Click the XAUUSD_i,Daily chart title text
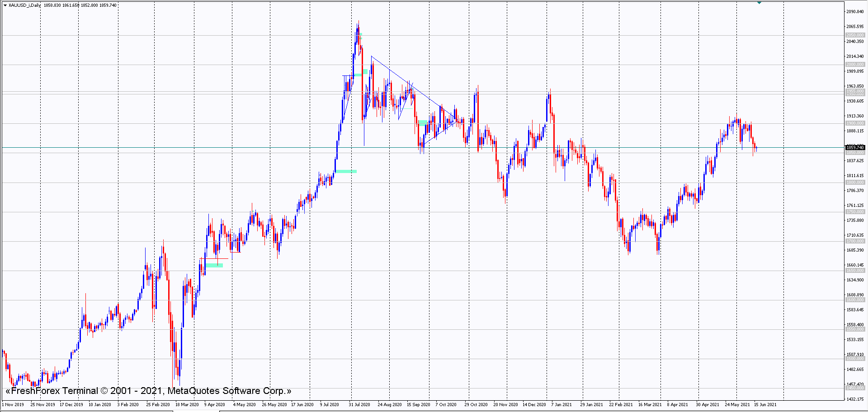 24,5
